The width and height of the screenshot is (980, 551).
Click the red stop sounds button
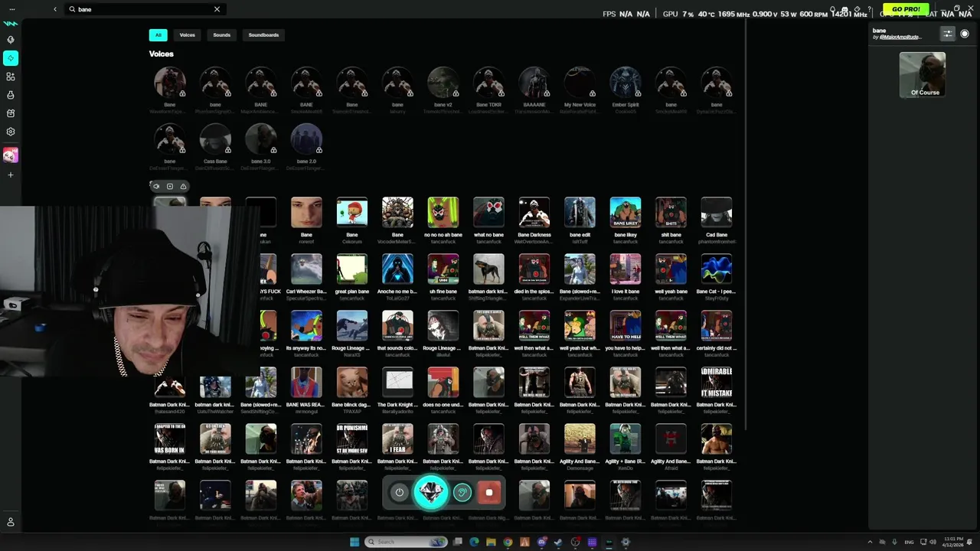click(489, 493)
